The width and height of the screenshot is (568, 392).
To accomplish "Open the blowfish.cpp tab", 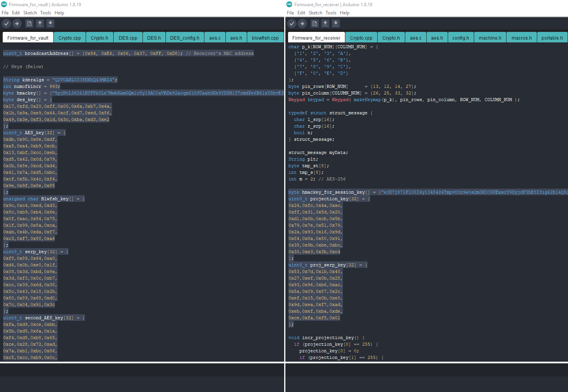I will [x=265, y=37].
